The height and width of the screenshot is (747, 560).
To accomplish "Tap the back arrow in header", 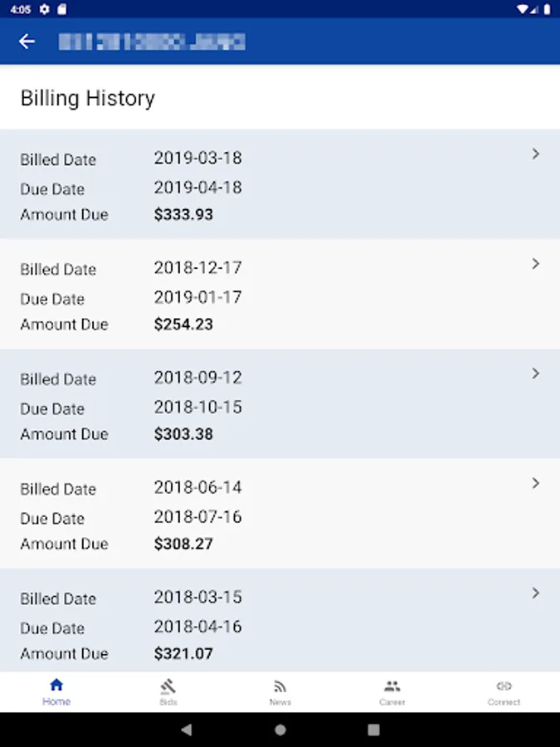I will click(x=27, y=41).
